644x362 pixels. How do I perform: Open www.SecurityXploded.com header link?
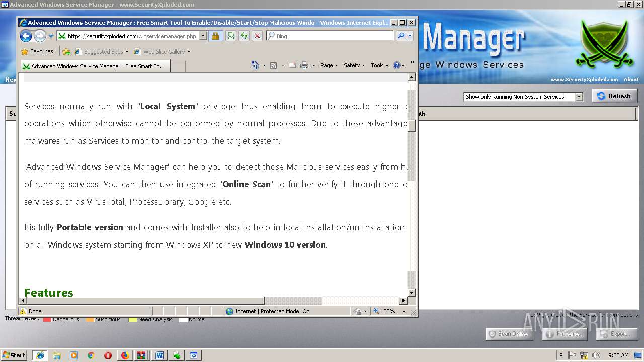584,79
